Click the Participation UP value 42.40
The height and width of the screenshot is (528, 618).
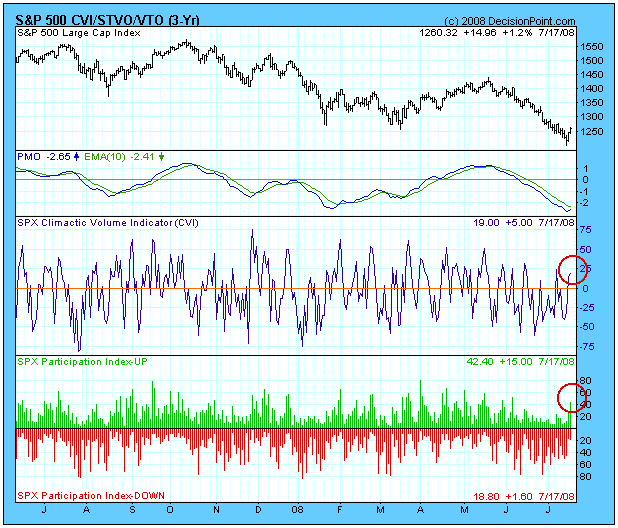point(480,361)
